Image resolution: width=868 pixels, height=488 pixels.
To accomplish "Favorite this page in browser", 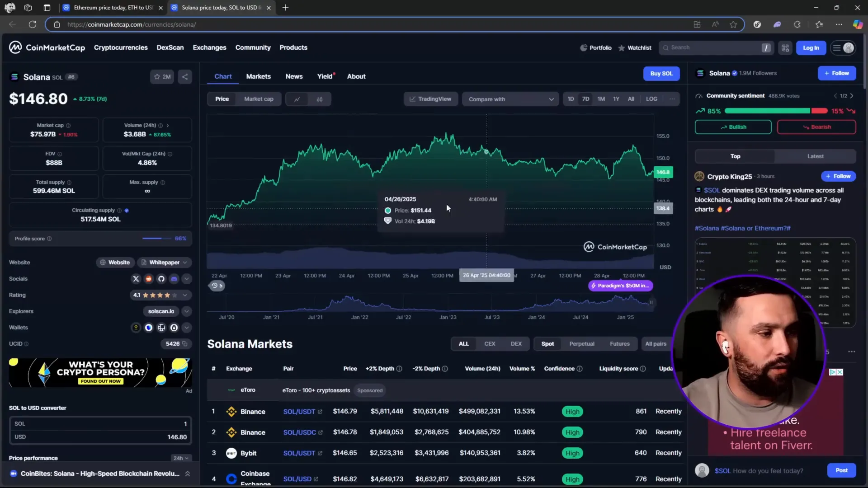I will pos(733,24).
